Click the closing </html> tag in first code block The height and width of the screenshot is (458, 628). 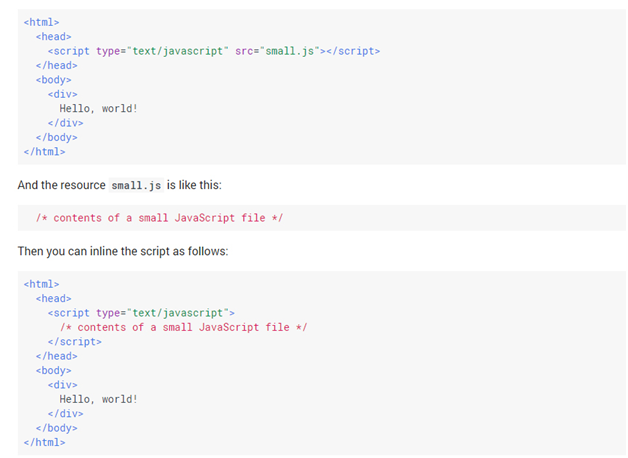44,151
